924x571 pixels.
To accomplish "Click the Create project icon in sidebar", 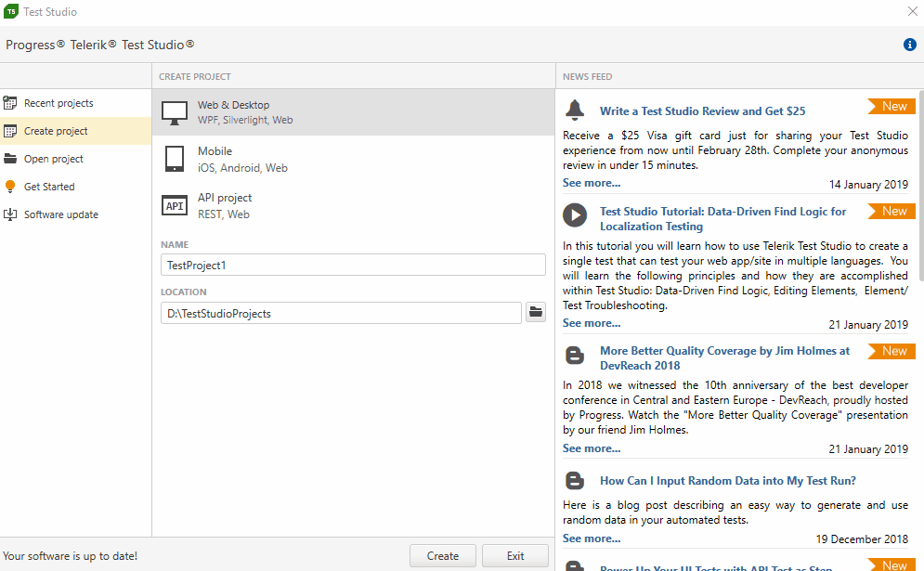I will [10, 131].
